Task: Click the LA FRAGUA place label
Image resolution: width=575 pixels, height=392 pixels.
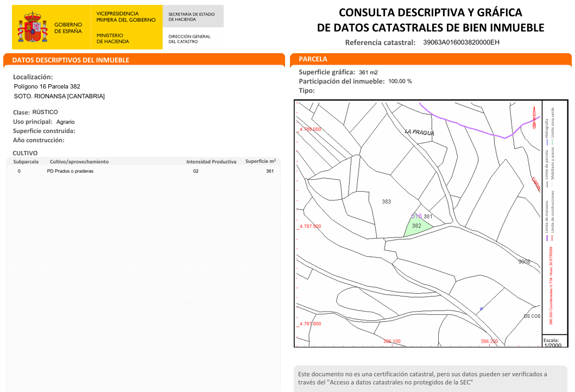Action: (x=419, y=132)
